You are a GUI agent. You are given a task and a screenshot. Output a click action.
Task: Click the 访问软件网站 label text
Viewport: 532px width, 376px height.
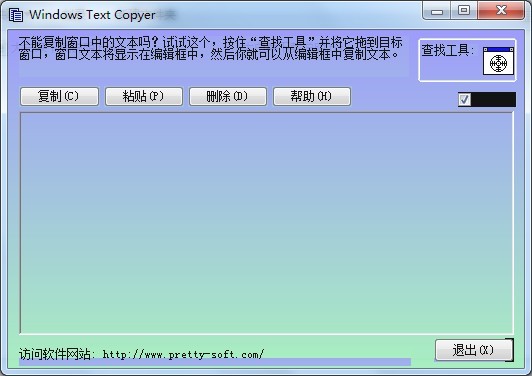pyautogui.click(x=54, y=354)
